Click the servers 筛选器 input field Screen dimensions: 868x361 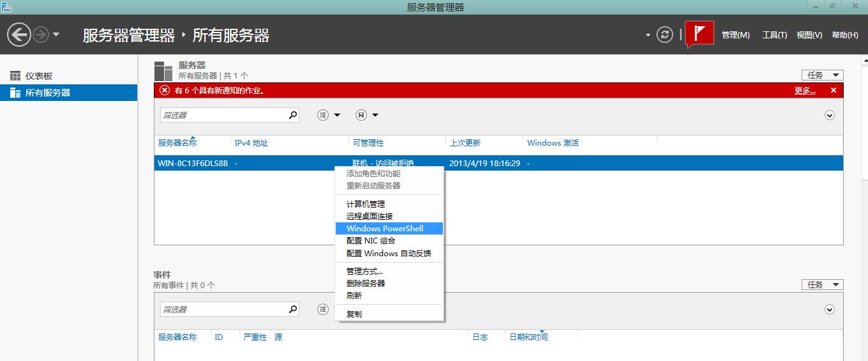[x=223, y=116]
